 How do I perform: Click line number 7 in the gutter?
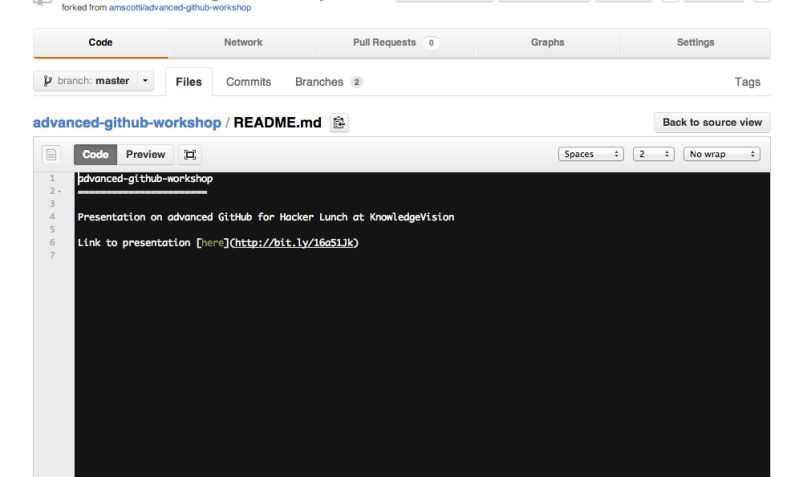pos(52,255)
